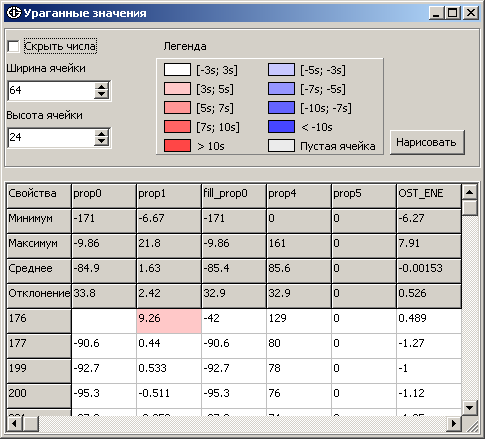485x439 pixels.
Task: Click the Нарисовать button
Action: pos(427,142)
